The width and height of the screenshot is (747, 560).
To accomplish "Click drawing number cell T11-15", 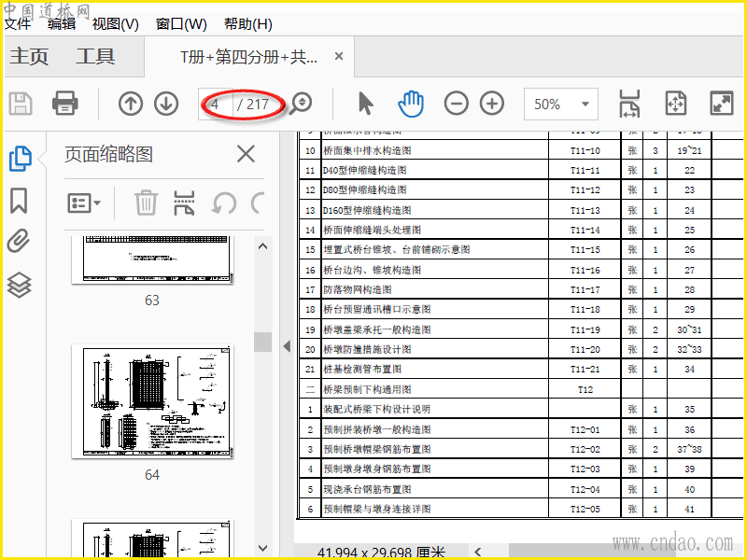I will click(585, 249).
